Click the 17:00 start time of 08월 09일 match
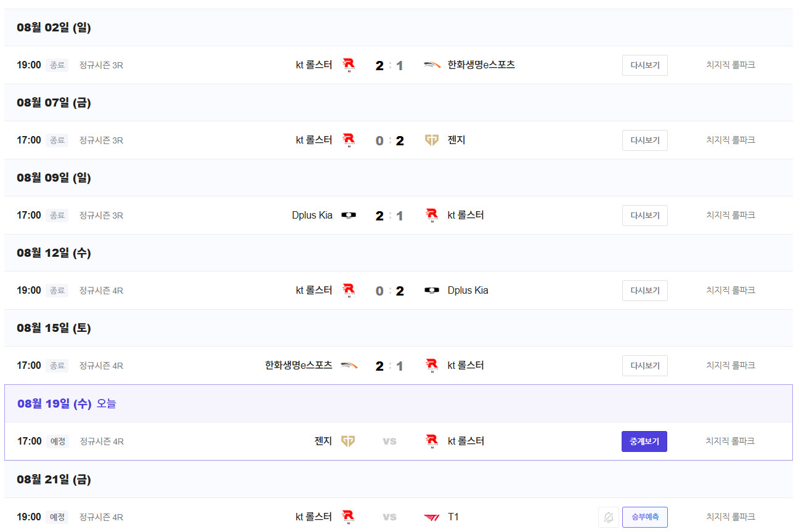The width and height of the screenshot is (812, 532). point(29,215)
